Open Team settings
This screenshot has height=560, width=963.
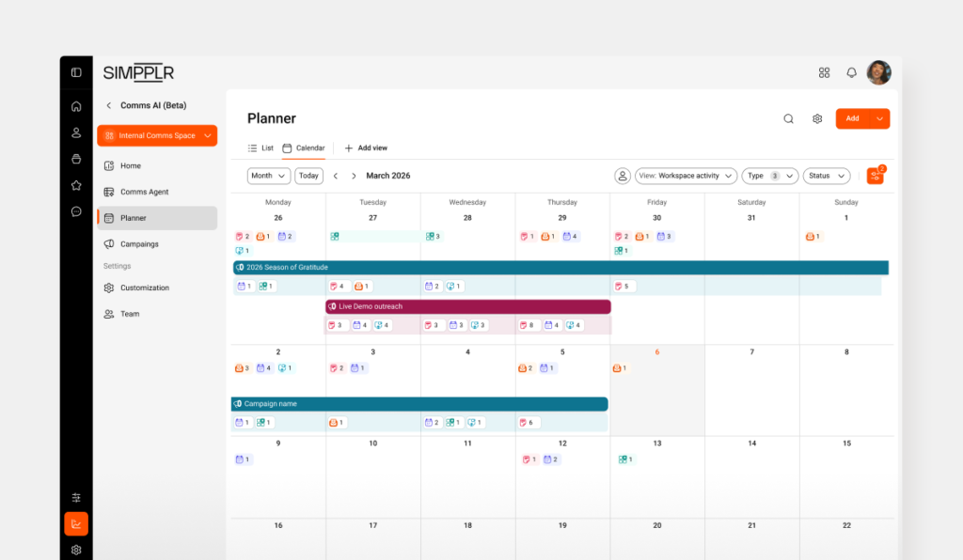(x=157, y=314)
